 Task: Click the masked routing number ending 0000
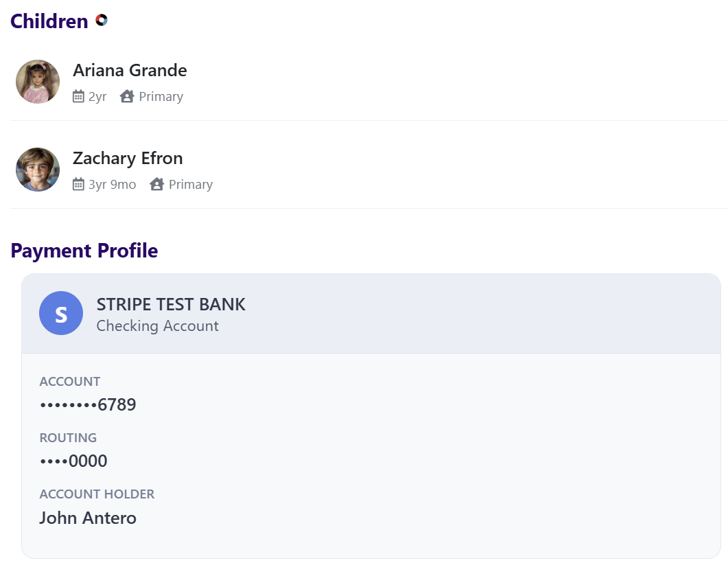click(74, 461)
